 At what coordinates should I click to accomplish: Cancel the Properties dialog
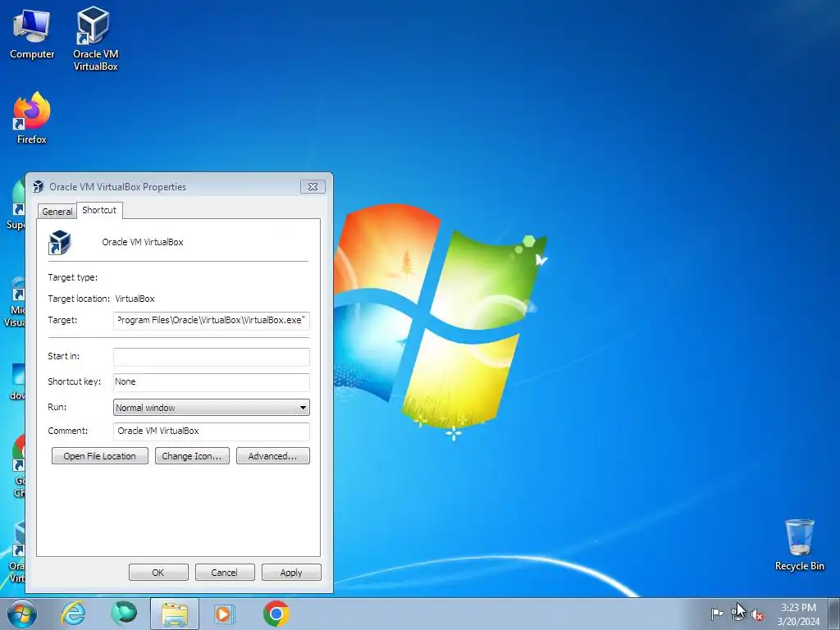coord(225,572)
